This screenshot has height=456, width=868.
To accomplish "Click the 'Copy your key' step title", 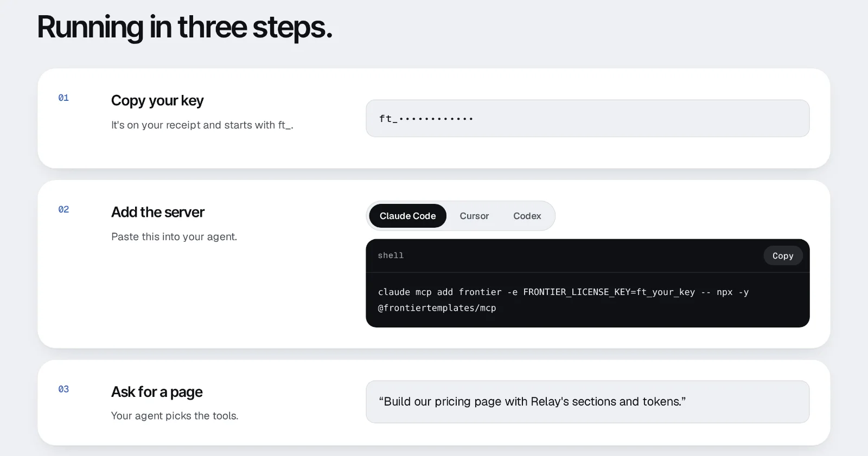I will pos(157,100).
